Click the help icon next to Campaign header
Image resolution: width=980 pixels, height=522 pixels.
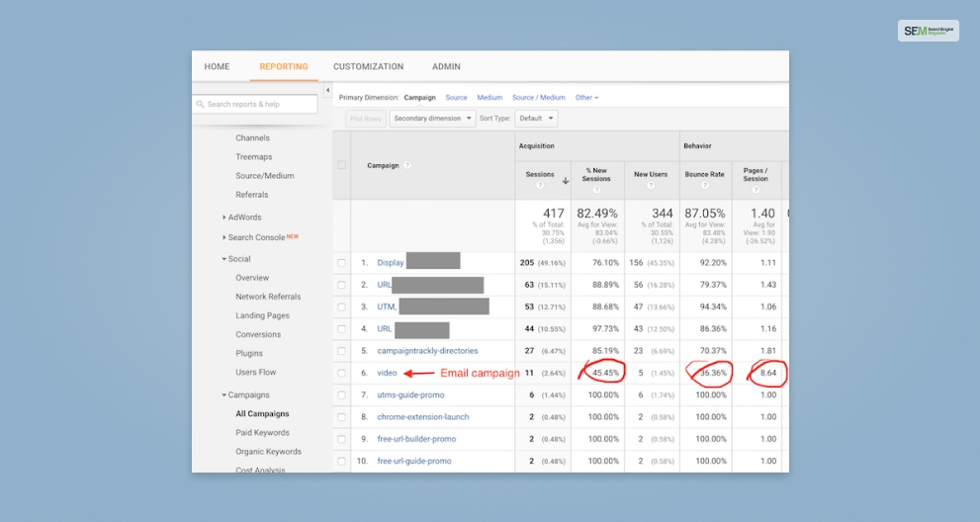pyautogui.click(x=407, y=166)
